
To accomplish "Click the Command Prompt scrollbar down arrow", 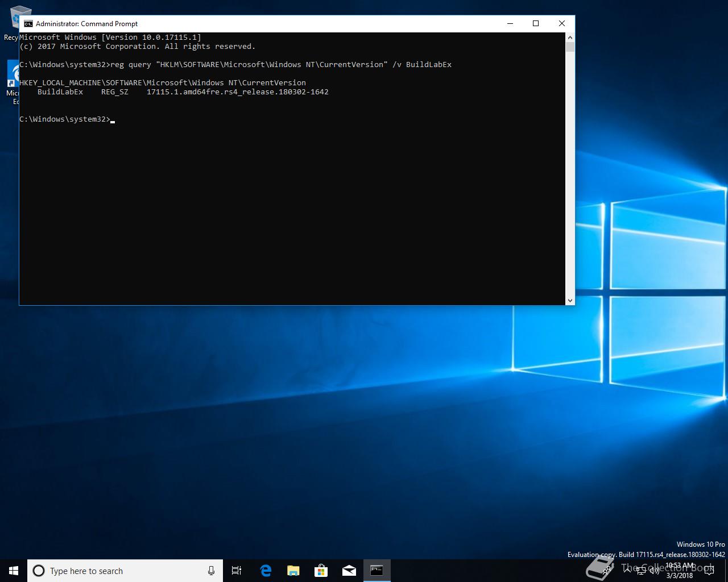I will (570, 300).
